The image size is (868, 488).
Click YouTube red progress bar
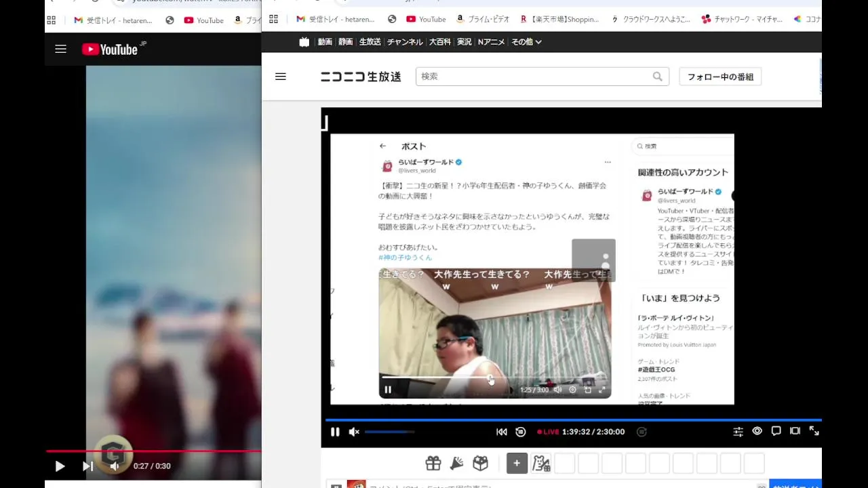click(x=153, y=451)
